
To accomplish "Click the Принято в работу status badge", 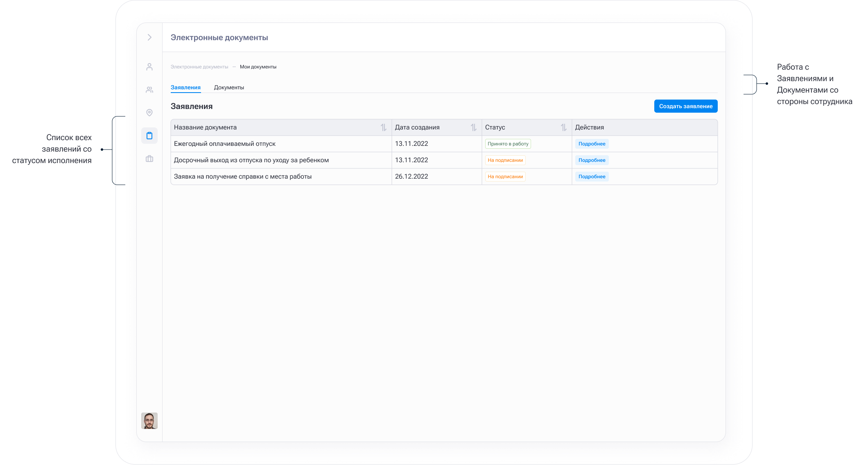I will [508, 144].
